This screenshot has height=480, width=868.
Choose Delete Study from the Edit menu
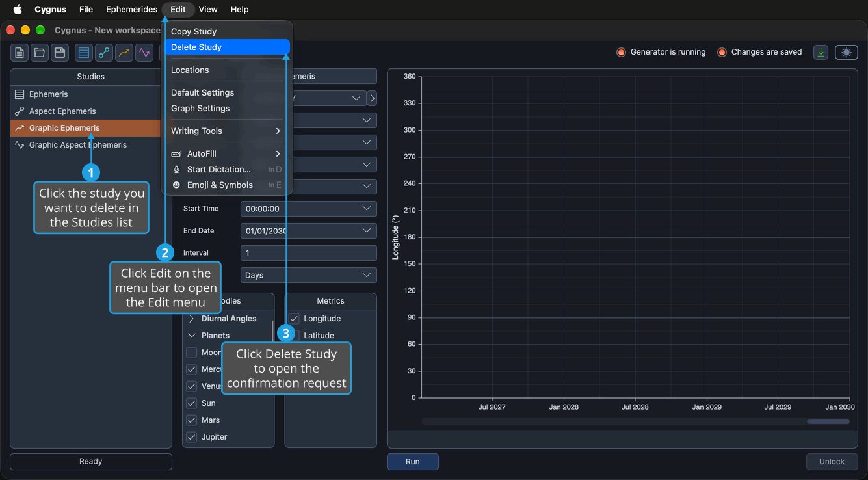pos(227,47)
